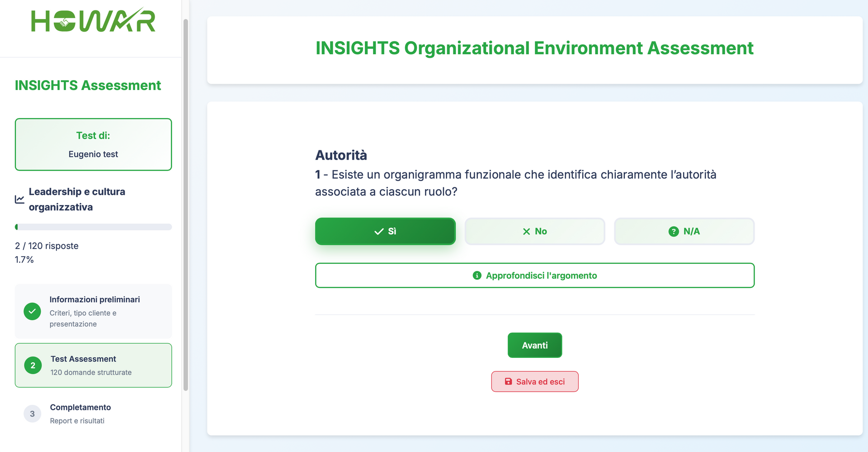Screen dimensions: 868x452
Task: Click the info icon in Approfondisci button
Action: tap(477, 276)
